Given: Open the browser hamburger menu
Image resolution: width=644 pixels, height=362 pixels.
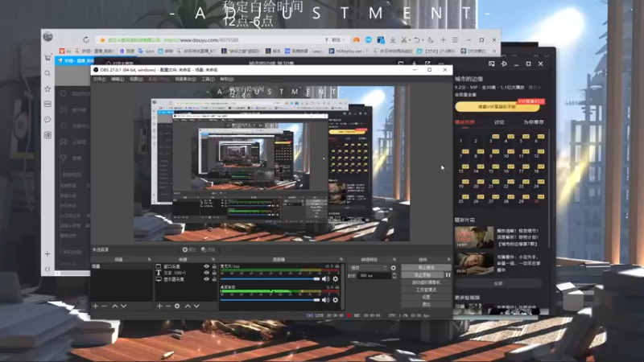Looking at the screenshot, I should [455, 39].
